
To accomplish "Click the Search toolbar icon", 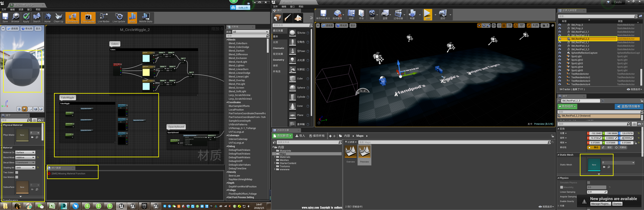I will [x=37, y=18].
